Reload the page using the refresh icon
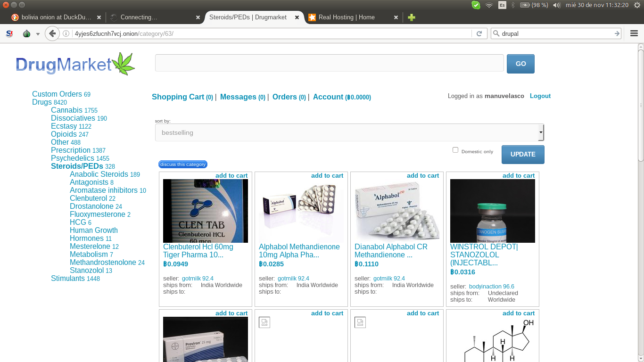 tap(479, 33)
